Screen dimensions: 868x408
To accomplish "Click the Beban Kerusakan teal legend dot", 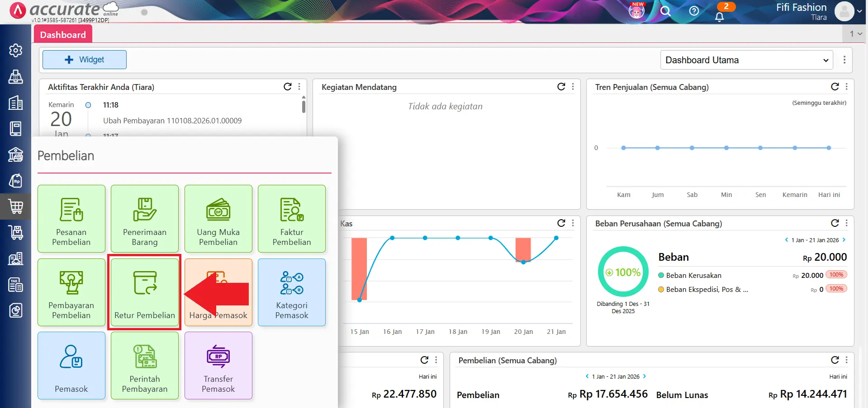I will 661,276.
